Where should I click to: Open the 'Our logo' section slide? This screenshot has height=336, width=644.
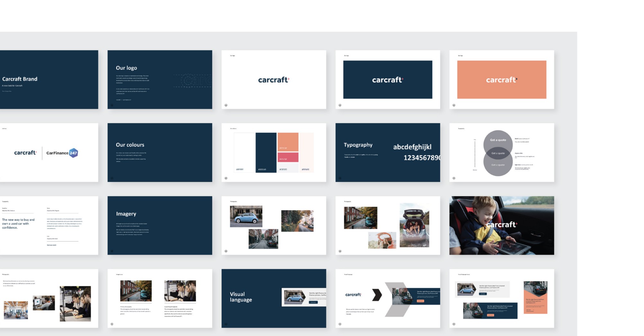[160, 80]
